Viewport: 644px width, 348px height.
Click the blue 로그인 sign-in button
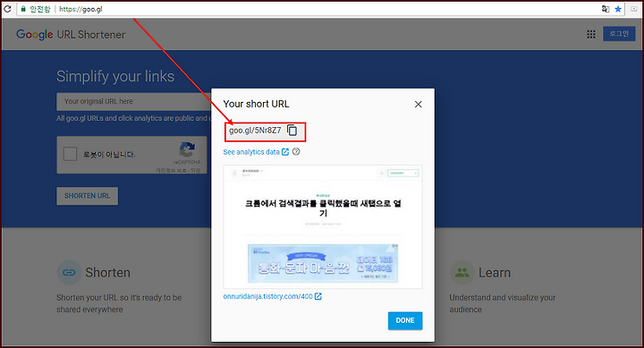tap(619, 34)
